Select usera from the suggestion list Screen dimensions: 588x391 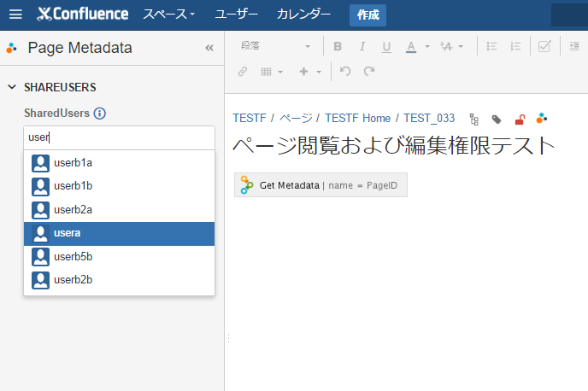pyautogui.click(x=120, y=234)
